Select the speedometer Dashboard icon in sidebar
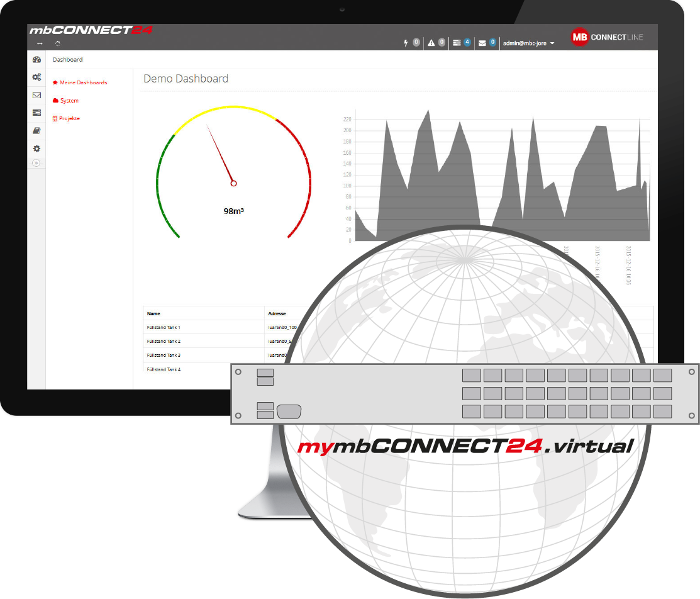Image resolution: width=700 pixels, height=599 pixels. coord(36,60)
